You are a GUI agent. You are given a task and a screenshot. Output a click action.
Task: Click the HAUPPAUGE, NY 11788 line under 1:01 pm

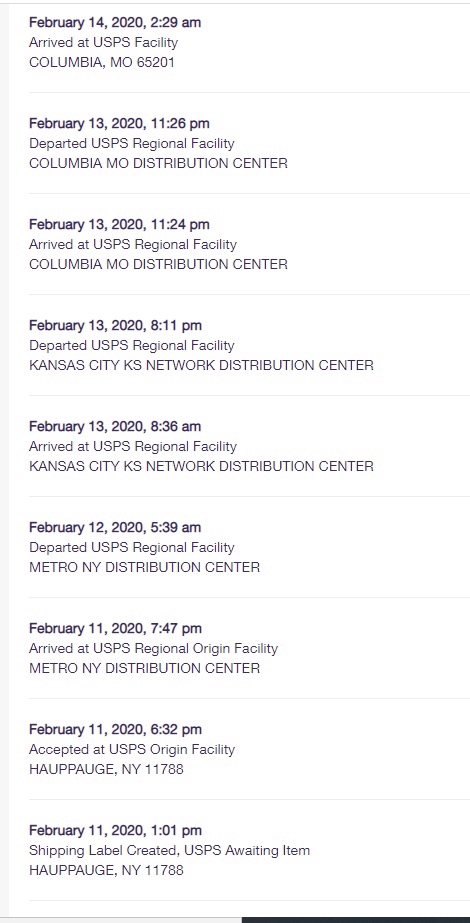click(106, 871)
